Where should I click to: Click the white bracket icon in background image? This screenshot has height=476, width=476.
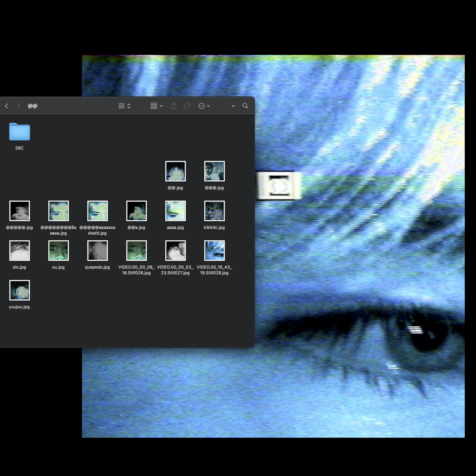pyautogui.click(x=279, y=185)
